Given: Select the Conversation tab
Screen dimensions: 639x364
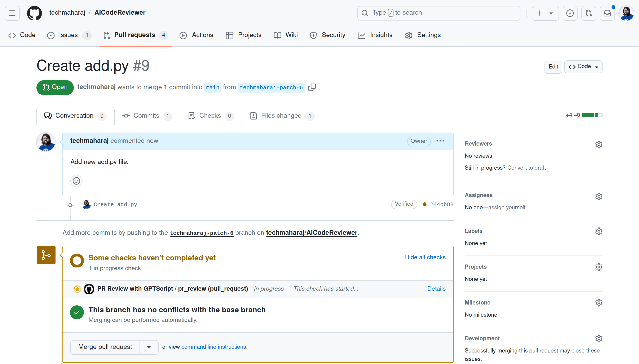Looking at the screenshot, I should click(76, 116).
